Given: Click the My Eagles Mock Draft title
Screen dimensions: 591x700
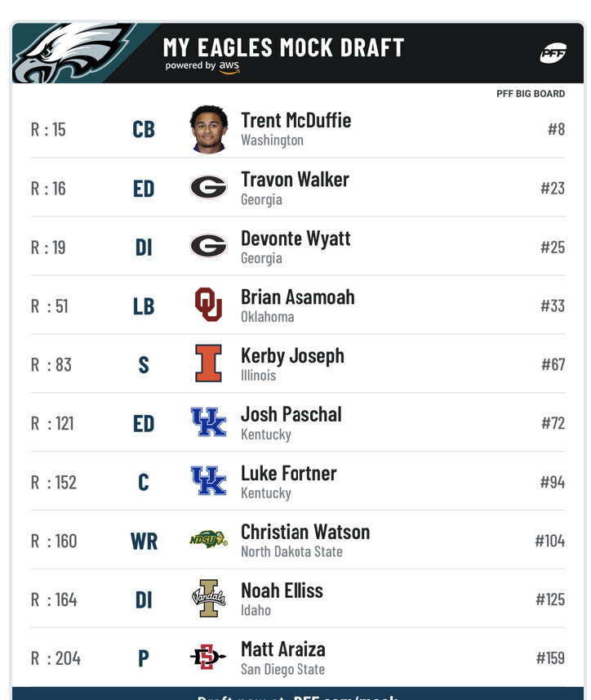Looking at the screenshot, I should click(x=284, y=47).
